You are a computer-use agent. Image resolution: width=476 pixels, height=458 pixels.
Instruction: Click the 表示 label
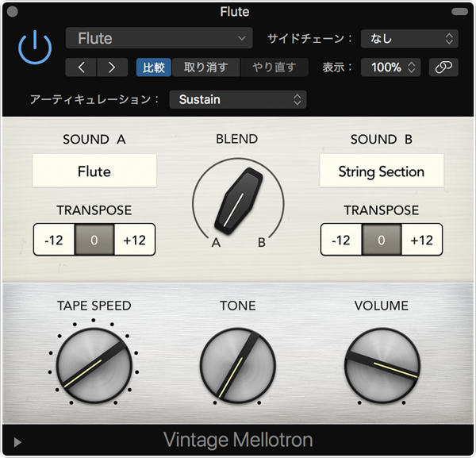(x=337, y=67)
